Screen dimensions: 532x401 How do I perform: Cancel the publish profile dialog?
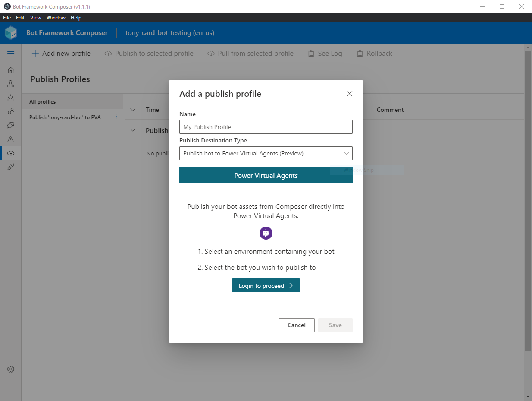[x=297, y=325]
